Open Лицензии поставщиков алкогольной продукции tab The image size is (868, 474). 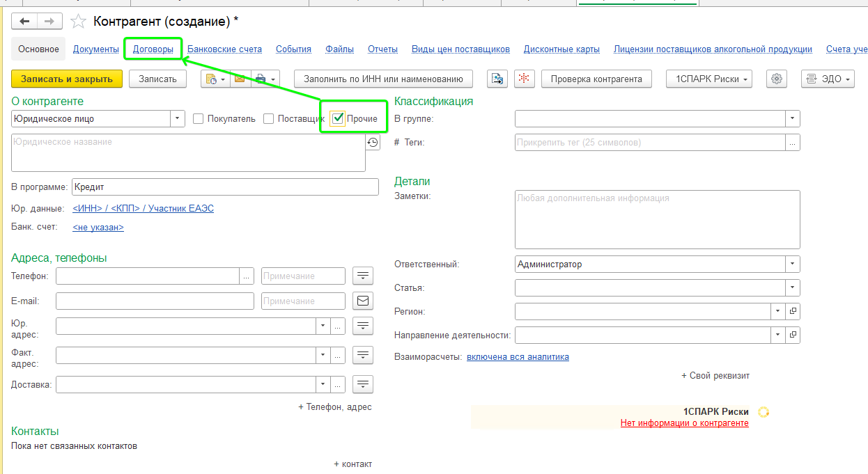click(x=713, y=49)
